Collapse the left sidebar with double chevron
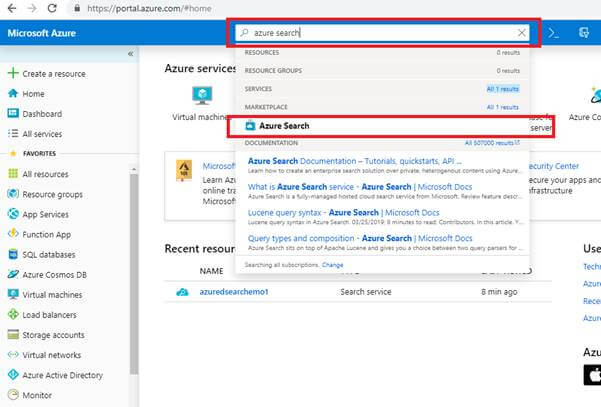 [131, 54]
